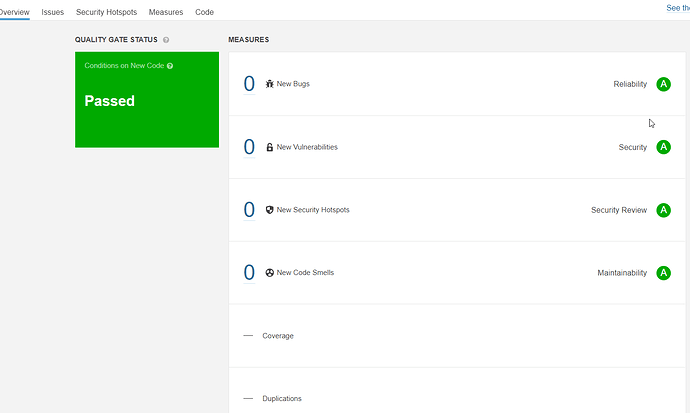Click the 'Coverage' label

point(278,336)
